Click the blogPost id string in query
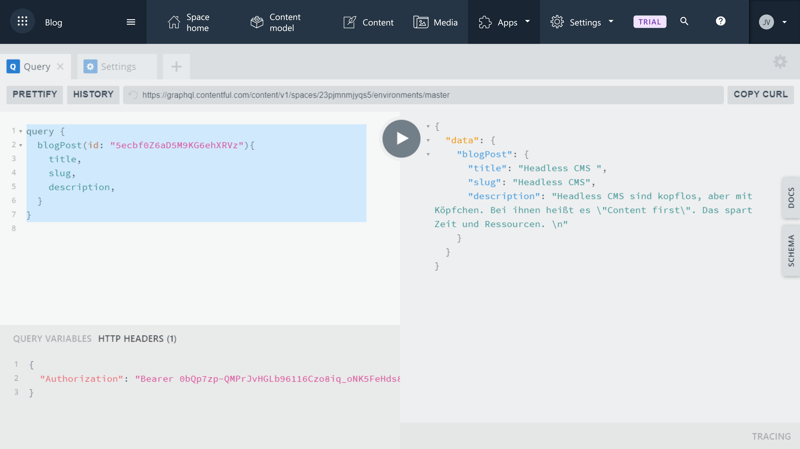 [x=177, y=145]
